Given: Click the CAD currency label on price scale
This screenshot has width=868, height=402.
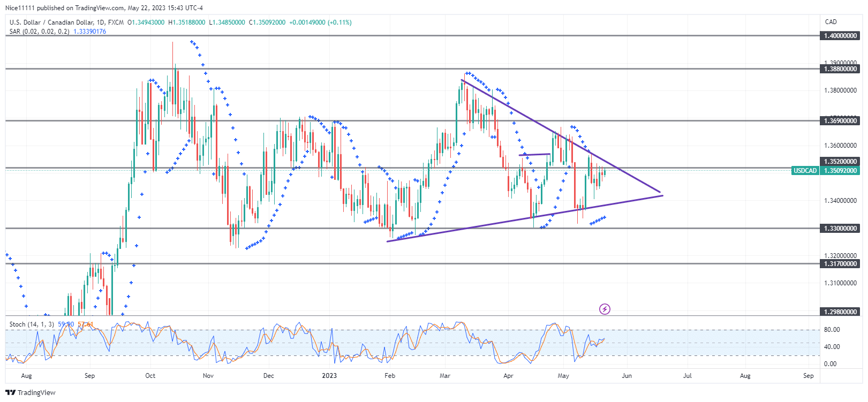Looking at the screenshot, I should coord(831,22).
